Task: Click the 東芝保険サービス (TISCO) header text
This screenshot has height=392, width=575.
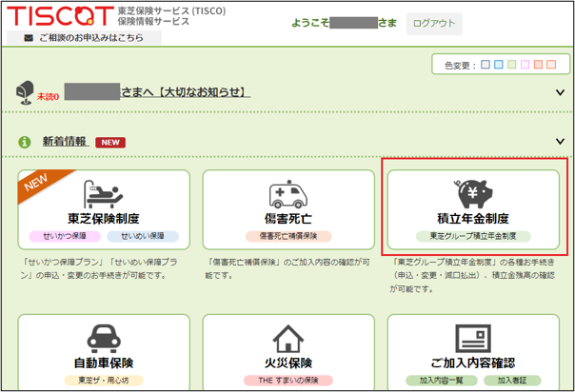Action: (172, 11)
